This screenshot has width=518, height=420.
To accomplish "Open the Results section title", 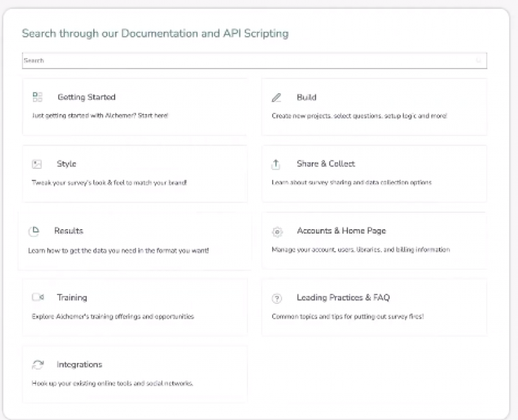I will (x=69, y=230).
